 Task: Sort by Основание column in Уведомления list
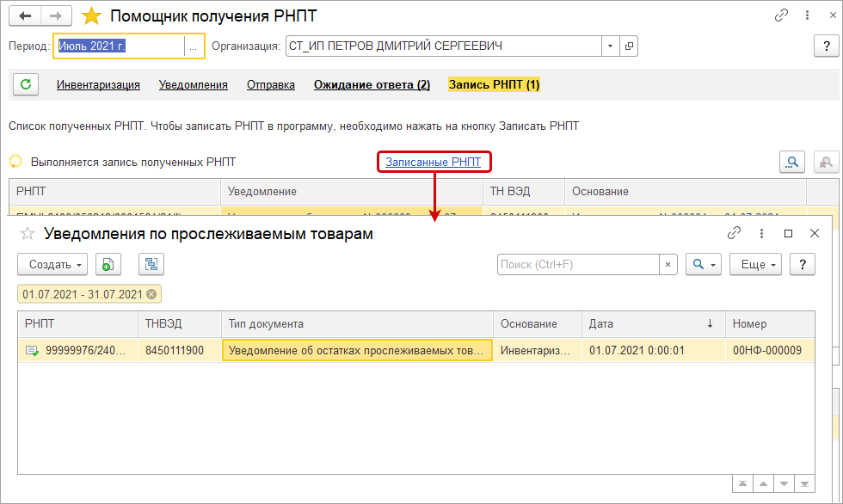tap(538, 324)
